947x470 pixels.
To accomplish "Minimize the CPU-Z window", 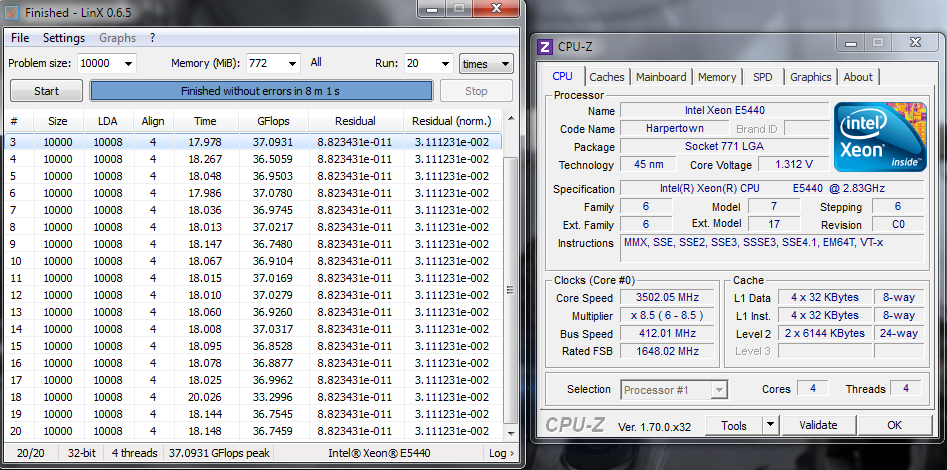I will pos(852,42).
